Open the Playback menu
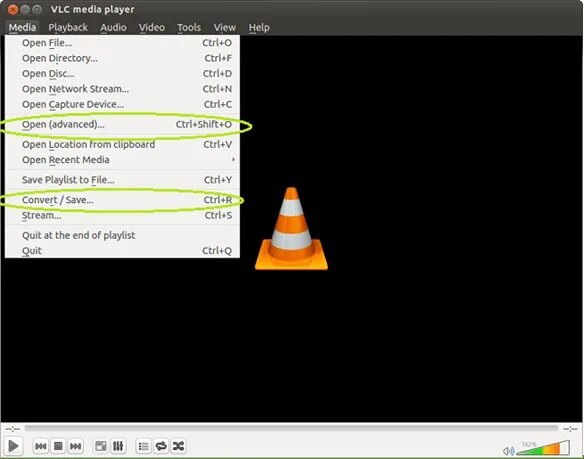 tap(68, 27)
